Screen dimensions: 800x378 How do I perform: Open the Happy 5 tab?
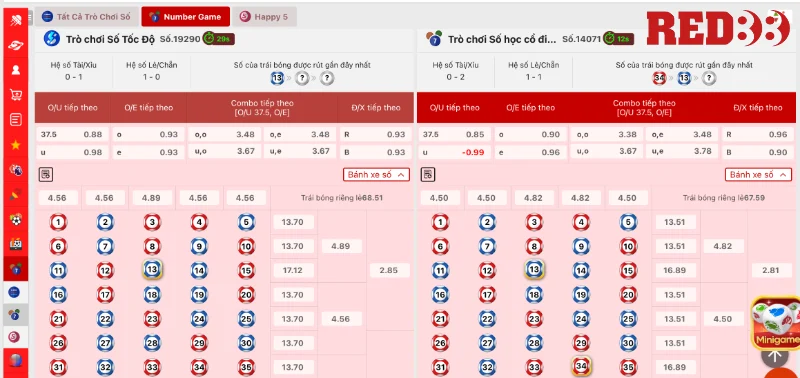264,16
